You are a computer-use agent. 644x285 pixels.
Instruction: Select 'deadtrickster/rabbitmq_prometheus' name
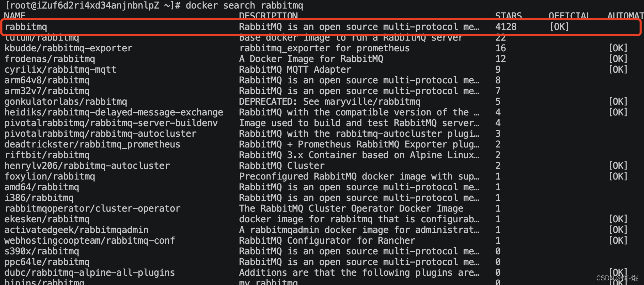[x=93, y=144]
